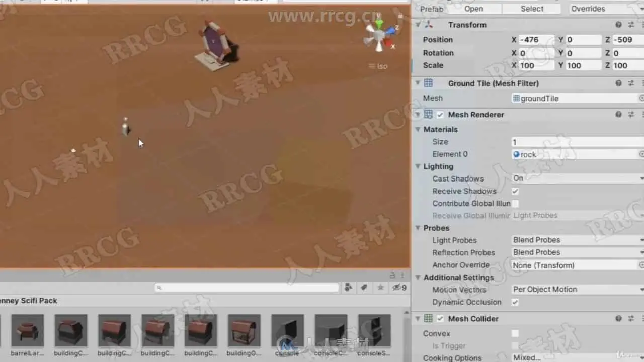
Task: Open object picker for Element 0 material
Action: [x=641, y=154]
